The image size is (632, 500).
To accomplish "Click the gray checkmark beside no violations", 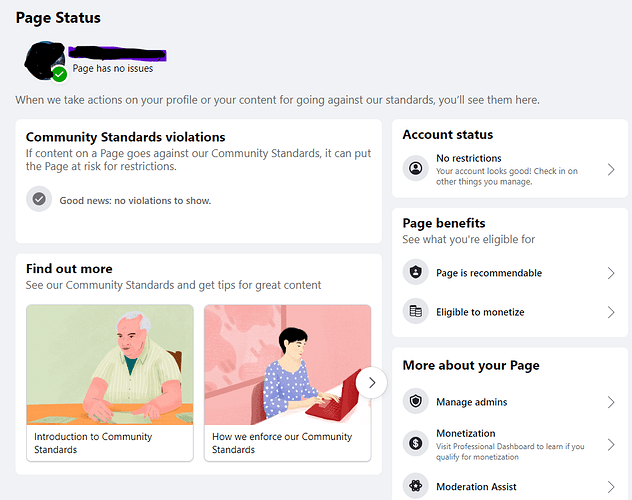I will (x=38, y=200).
